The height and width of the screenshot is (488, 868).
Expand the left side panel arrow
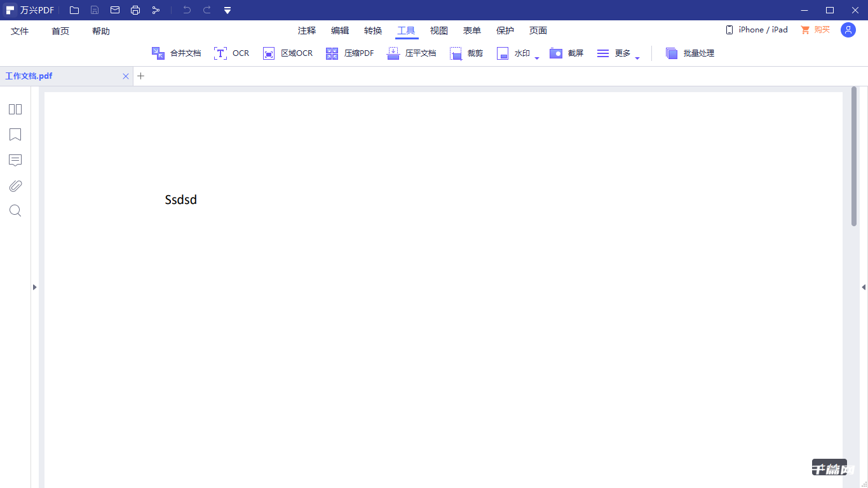[34, 287]
